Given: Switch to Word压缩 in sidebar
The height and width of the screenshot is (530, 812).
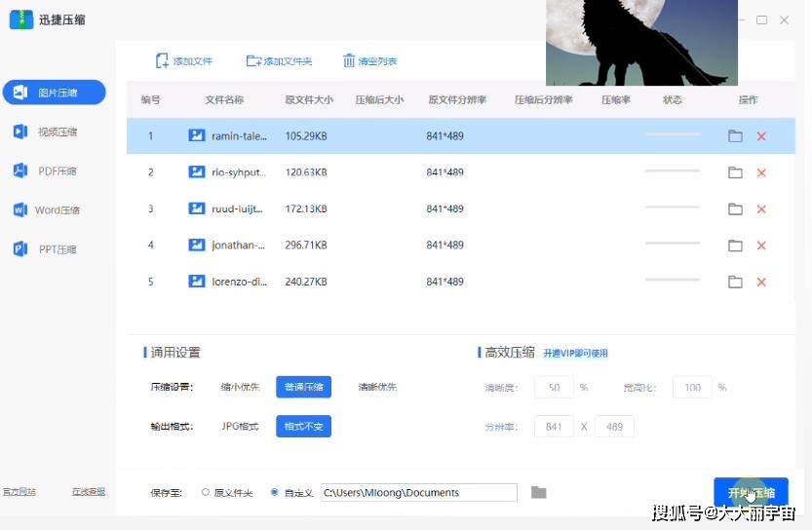Looking at the screenshot, I should point(47,210).
